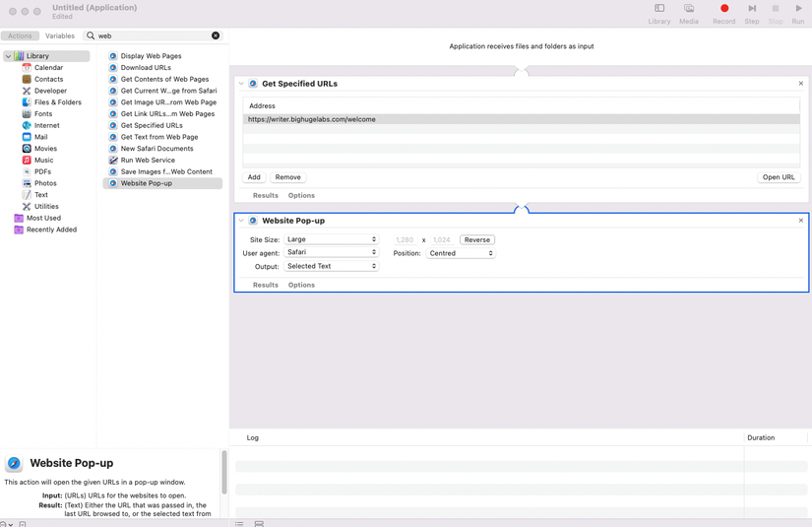Viewport: 812px width, 527px height.
Task: Click the description panel scrollbar
Action: (x=224, y=472)
